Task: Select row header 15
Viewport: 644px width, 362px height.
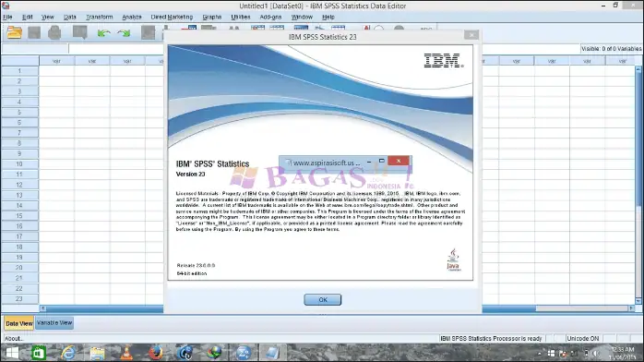Action: 19,216
